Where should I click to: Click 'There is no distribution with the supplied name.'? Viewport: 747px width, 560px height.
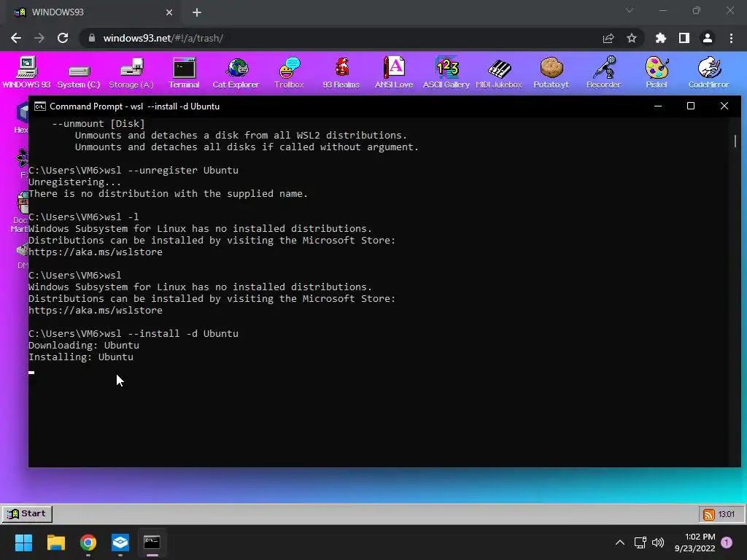169,193
